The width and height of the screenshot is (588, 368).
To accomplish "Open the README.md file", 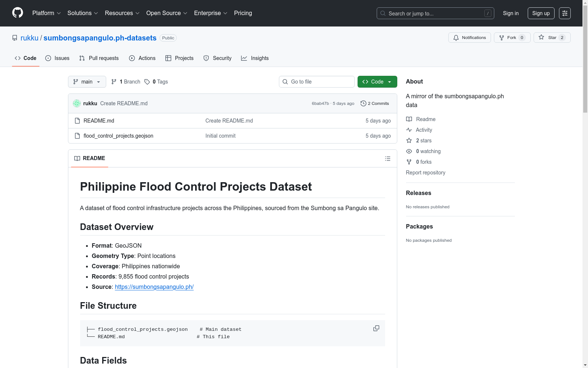I will (x=99, y=121).
